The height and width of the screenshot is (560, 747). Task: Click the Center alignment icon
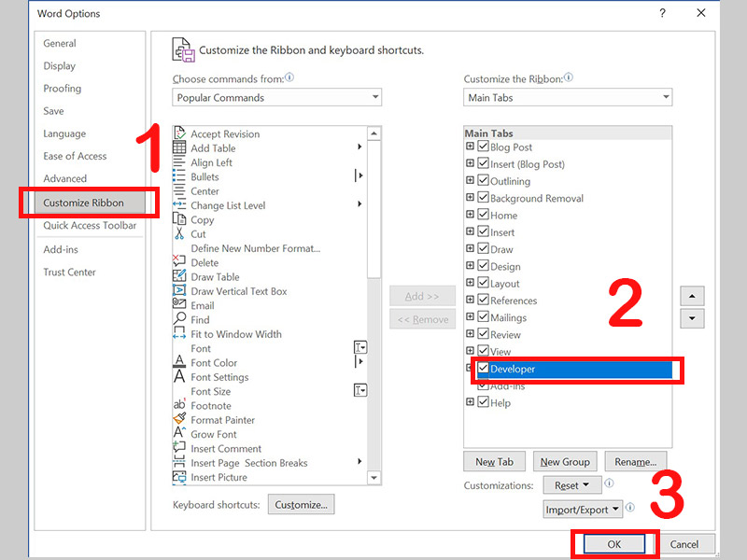179,190
